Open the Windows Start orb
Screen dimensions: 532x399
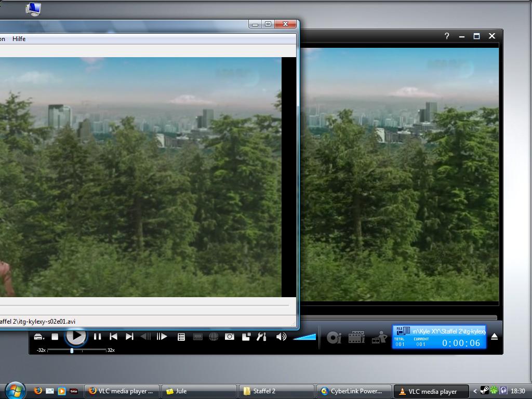15,391
